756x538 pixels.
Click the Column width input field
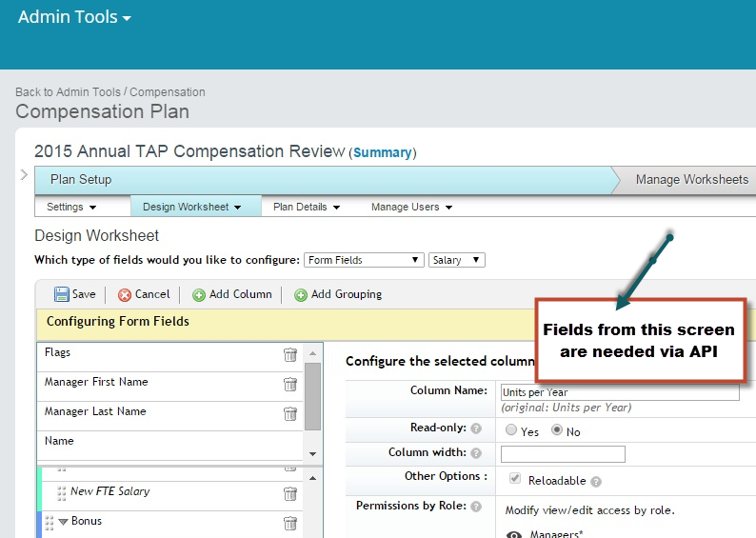point(563,454)
